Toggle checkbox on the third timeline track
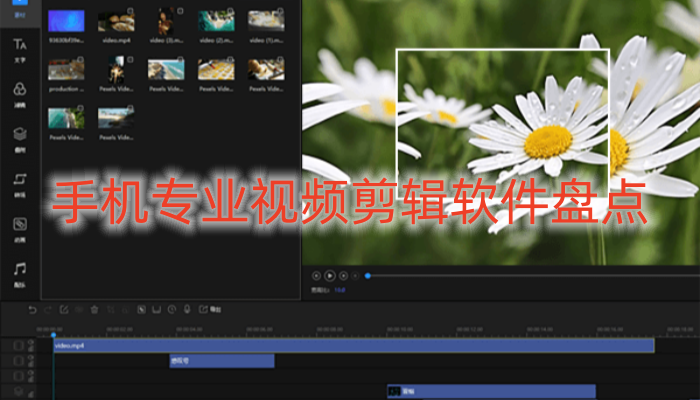The height and width of the screenshot is (400, 700). pyautogui.click(x=17, y=376)
